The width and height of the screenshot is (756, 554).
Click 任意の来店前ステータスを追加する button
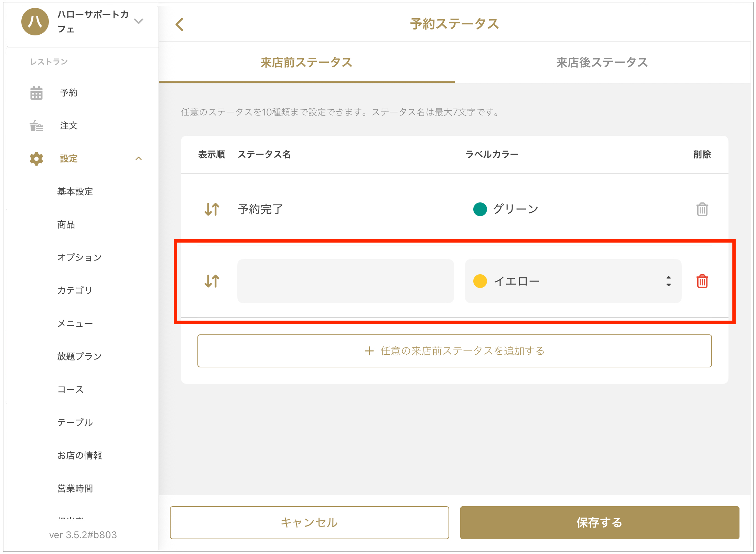point(454,351)
